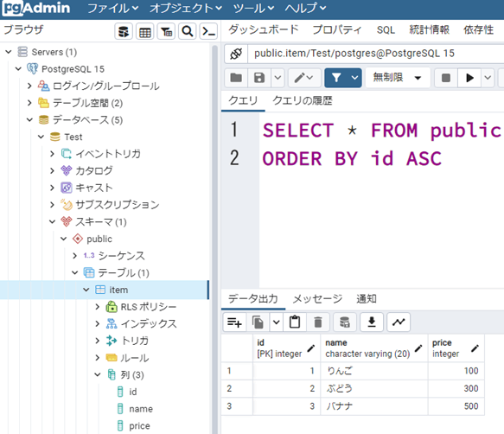Download results with the download icon
504x434 pixels.
pyautogui.click(x=372, y=322)
